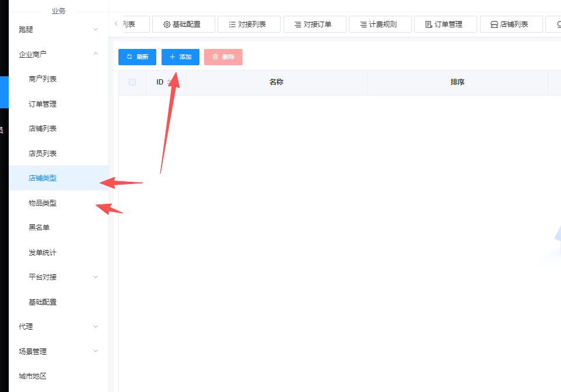Expand the 跑腿 sidebar menu
This screenshot has width=561, height=392.
point(96,29)
